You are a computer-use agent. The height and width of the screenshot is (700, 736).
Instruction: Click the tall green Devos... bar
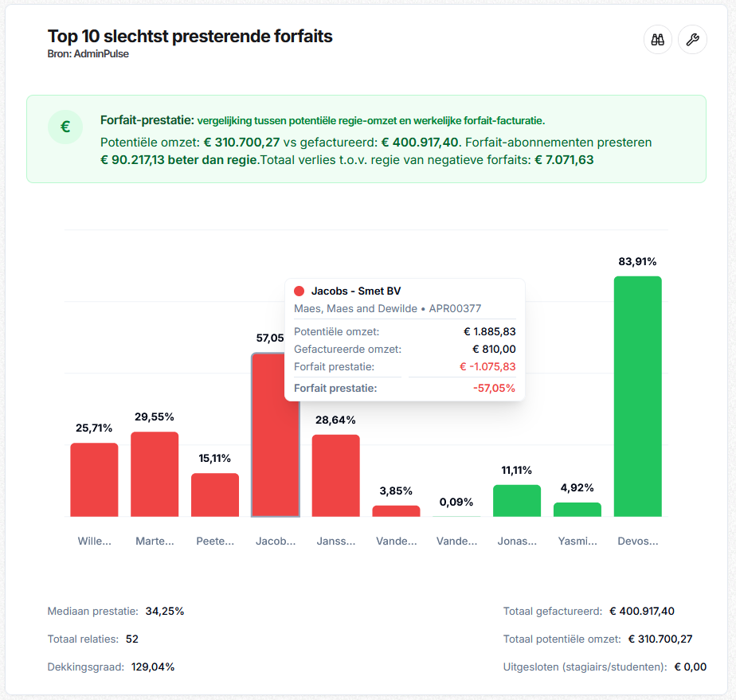coord(637,397)
